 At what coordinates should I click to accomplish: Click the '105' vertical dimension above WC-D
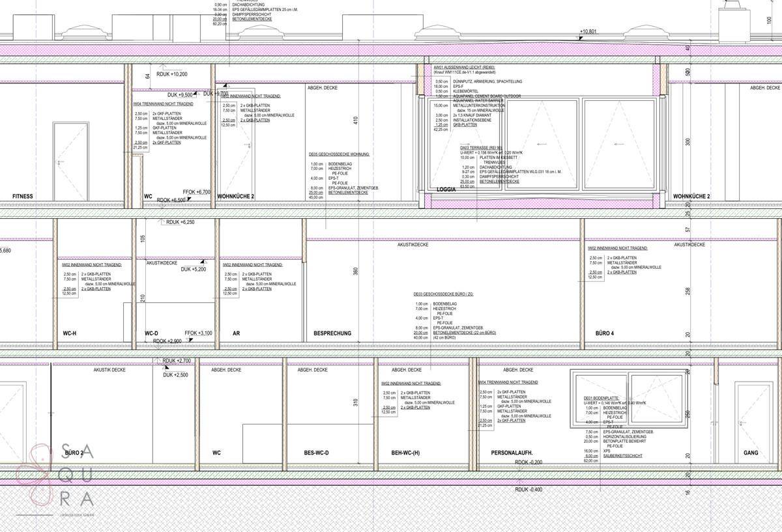point(144,238)
